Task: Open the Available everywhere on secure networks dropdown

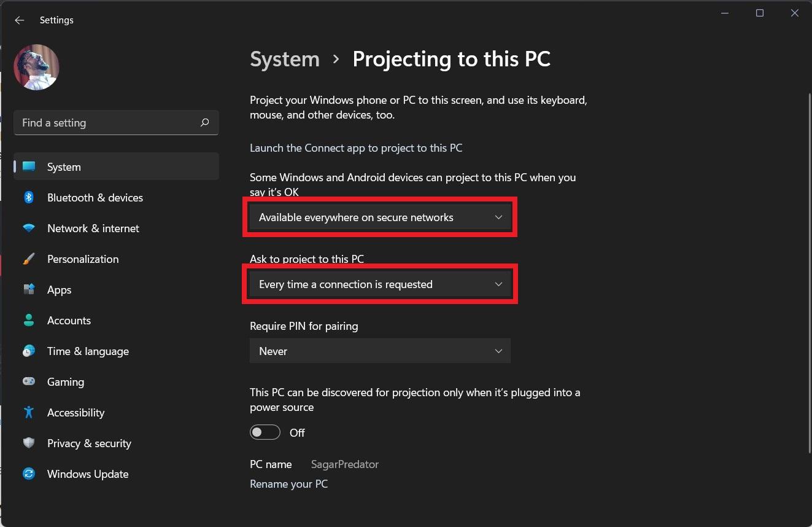Action: click(x=380, y=217)
